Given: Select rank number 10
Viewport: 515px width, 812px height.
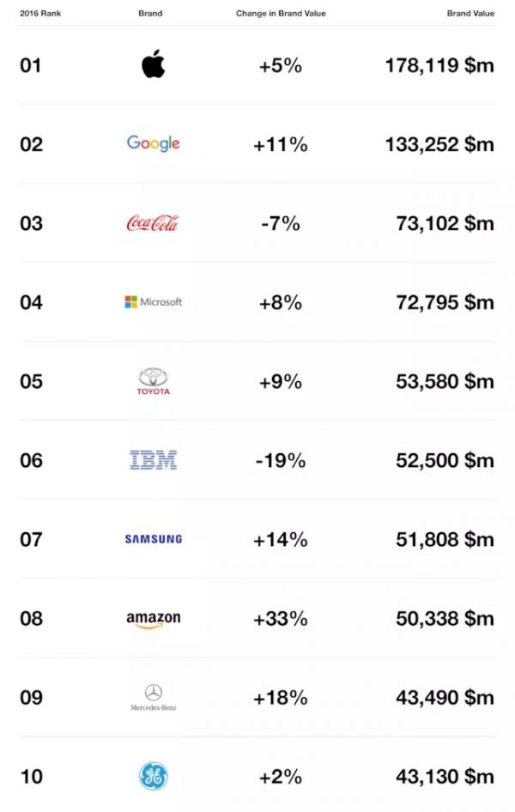Looking at the screenshot, I should click(x=31, y=776).
